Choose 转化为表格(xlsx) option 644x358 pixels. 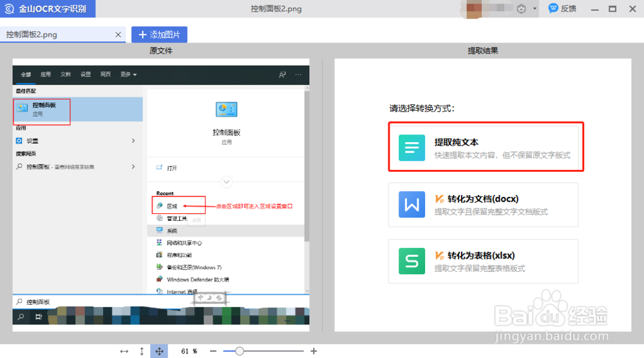(483, 261)
